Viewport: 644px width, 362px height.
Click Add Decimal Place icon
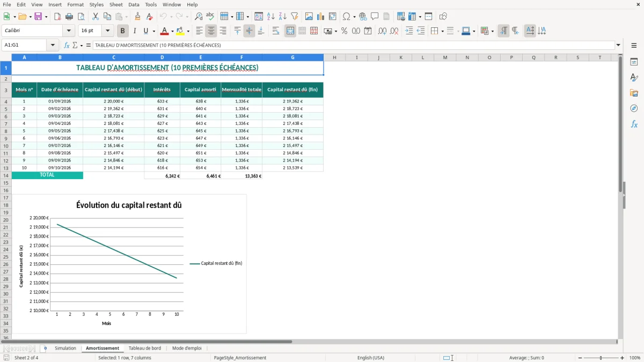(x=383, y=31)
